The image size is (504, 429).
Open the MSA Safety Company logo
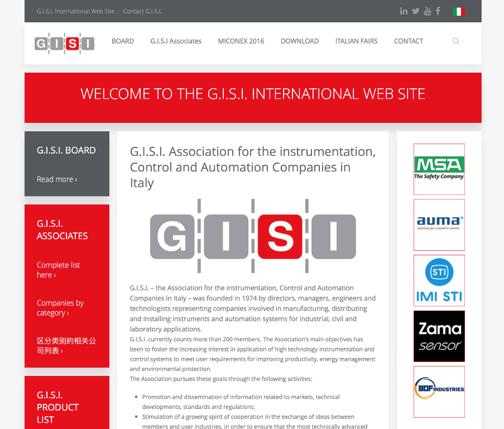[x=439, y=169]
